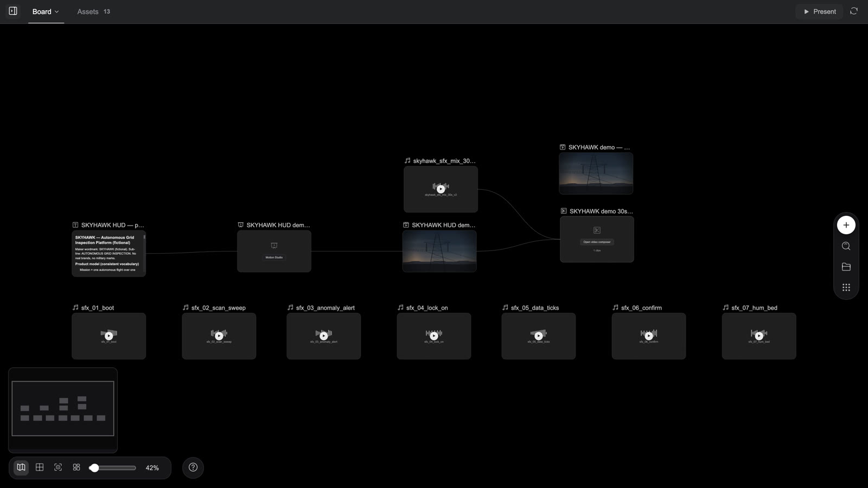Click the text icon beside SKYHAWK HUD — p…
Screen dimensions: 868x488
75,224
